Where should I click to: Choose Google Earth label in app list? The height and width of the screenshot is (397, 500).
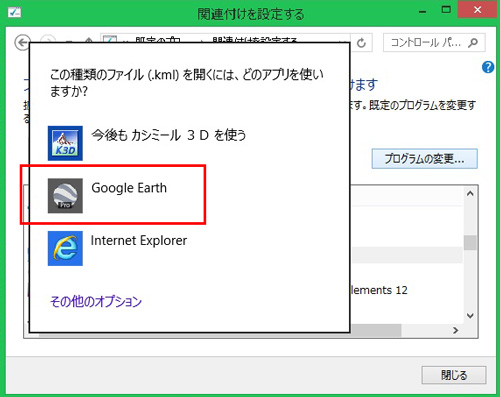129,188
